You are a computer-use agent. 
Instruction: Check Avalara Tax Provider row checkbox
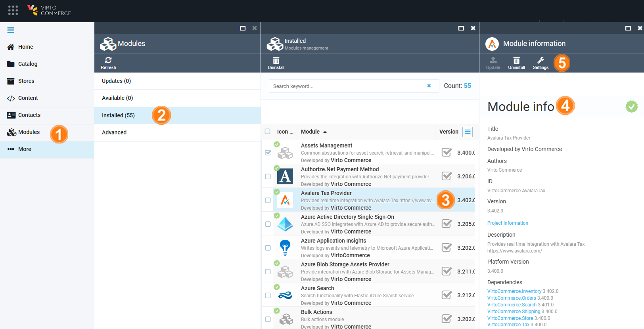pos(268,200)
